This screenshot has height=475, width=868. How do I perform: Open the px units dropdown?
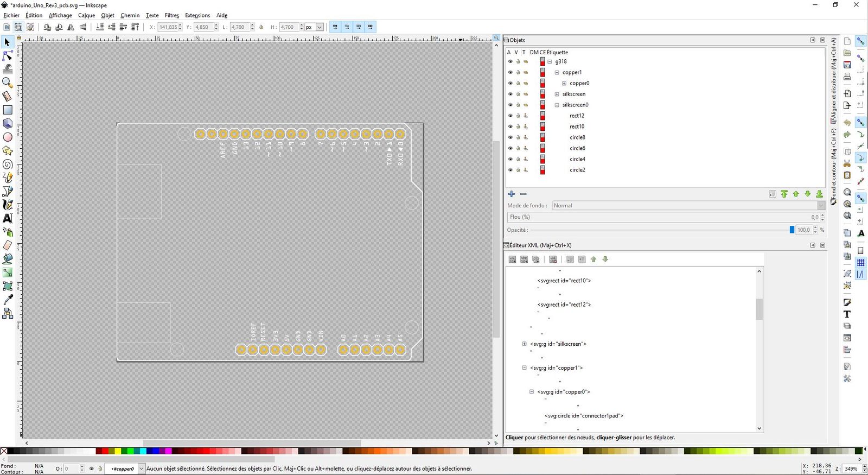(x=320, y=27)
